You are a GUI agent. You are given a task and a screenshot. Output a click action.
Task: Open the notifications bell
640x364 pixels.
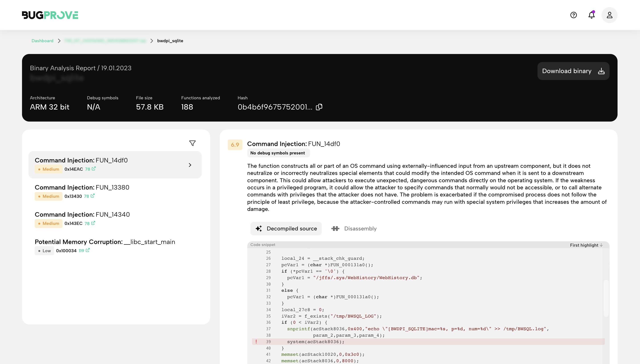[x=591, y=15]
